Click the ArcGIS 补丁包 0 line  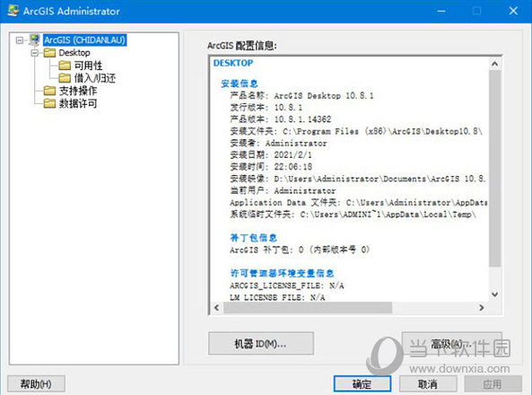(x=300, y=250)
